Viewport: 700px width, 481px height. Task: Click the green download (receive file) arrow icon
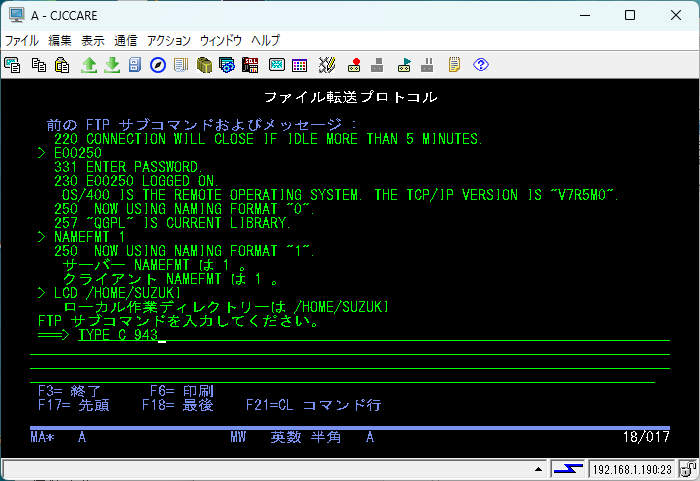pos(112,65)
